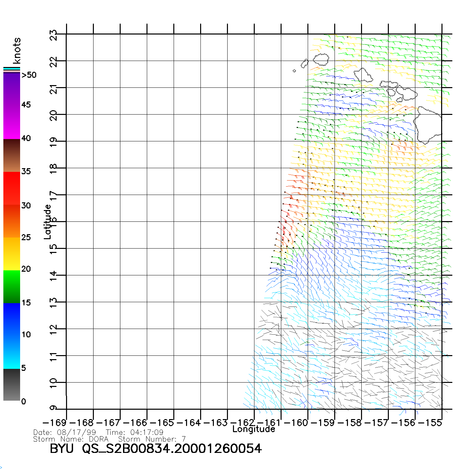476x469 pixels.
Task: Click the Oahu island outline
Action: click(363, 75)
